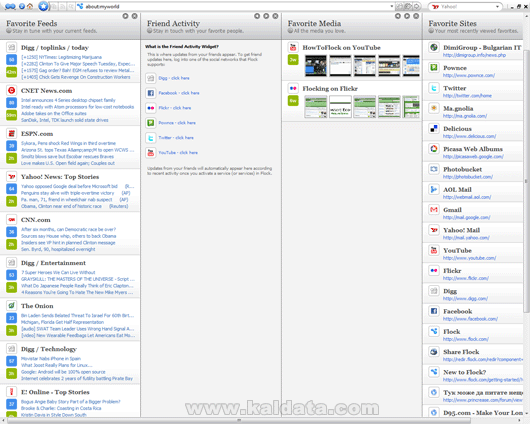This screenshot has width=530, height=424.
Task: Click the Gmail icon in Favorite Sites
Action: coord(434,210)
